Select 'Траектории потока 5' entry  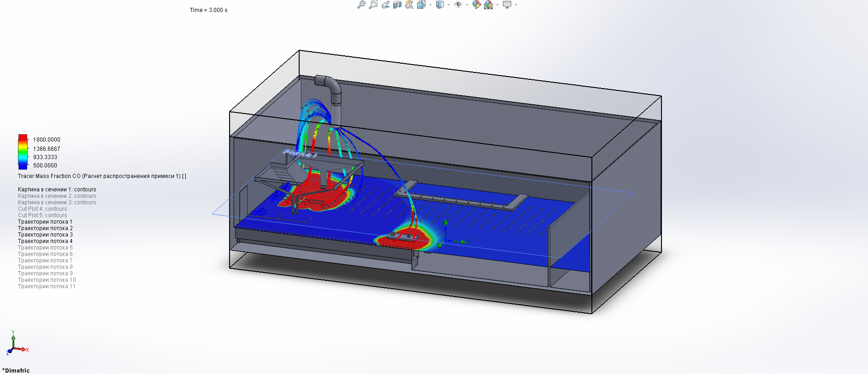click(x=45, y=248)
